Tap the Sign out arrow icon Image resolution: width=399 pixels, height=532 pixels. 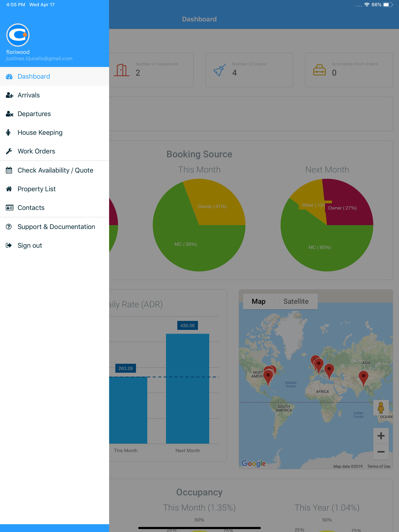click(9, 245)
